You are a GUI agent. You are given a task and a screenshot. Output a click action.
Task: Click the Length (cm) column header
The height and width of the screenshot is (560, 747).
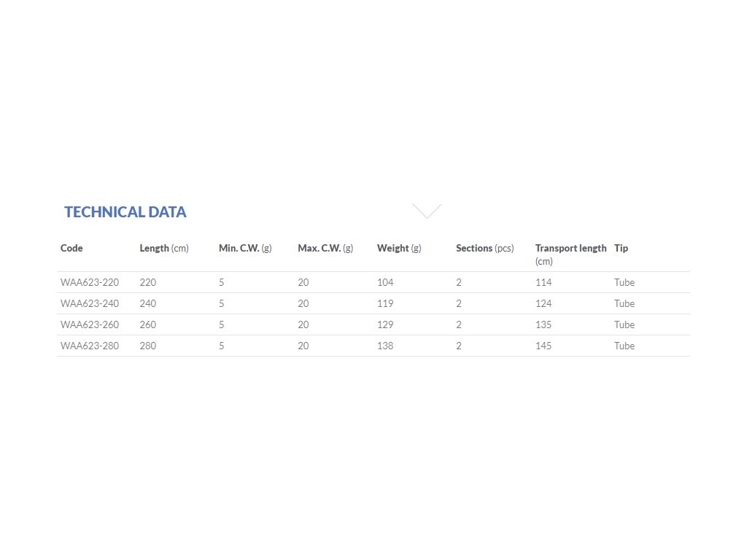coord(164,249)
